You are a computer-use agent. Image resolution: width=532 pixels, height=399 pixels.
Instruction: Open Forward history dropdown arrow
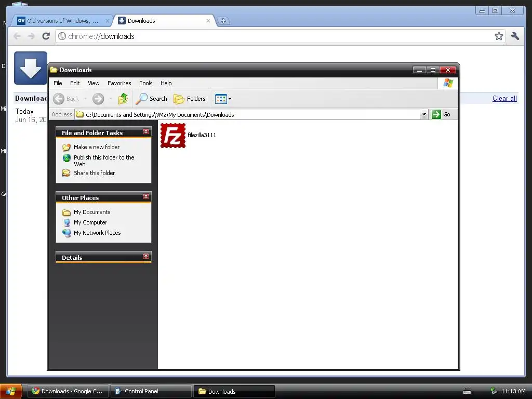(111, 99)
